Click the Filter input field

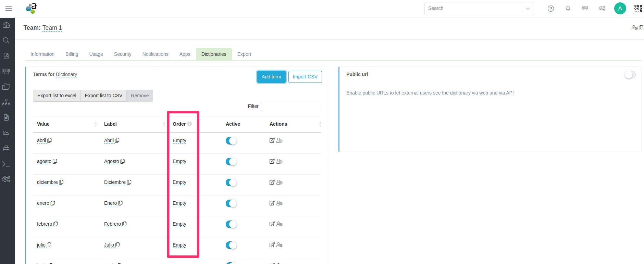point(290,106)
